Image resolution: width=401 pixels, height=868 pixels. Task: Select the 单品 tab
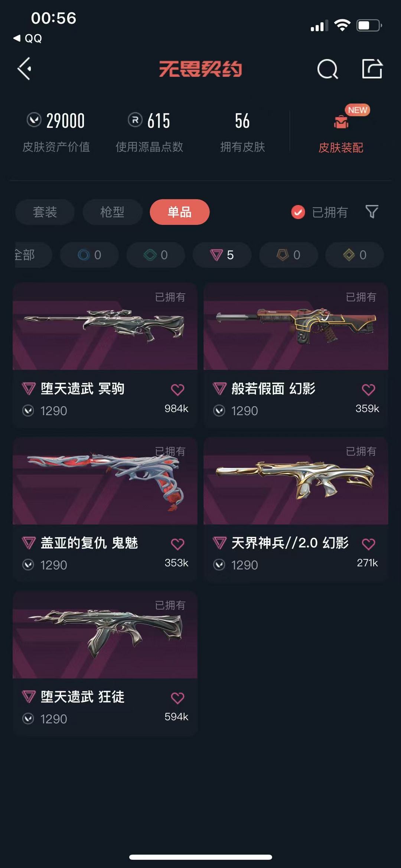tap(180, 212)
